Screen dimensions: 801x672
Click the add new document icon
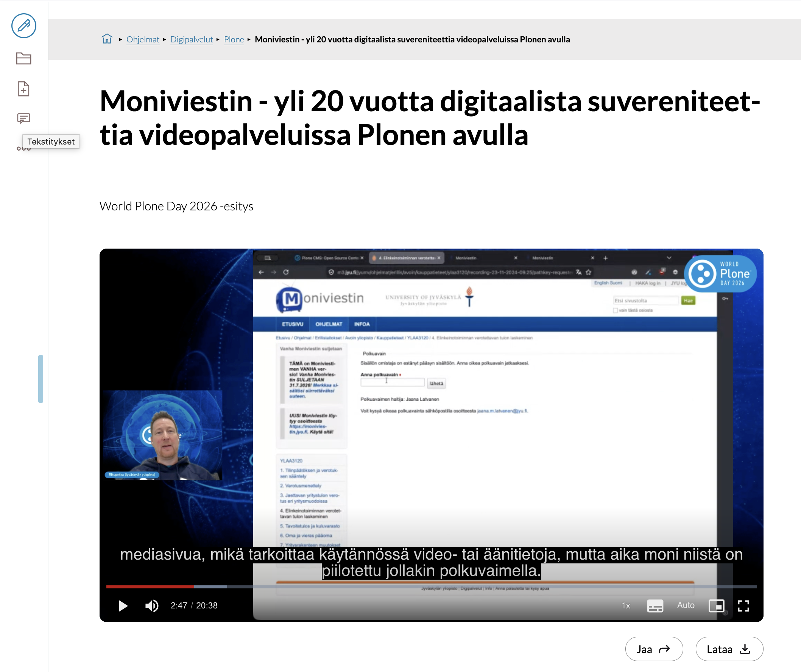click(23, 89)
